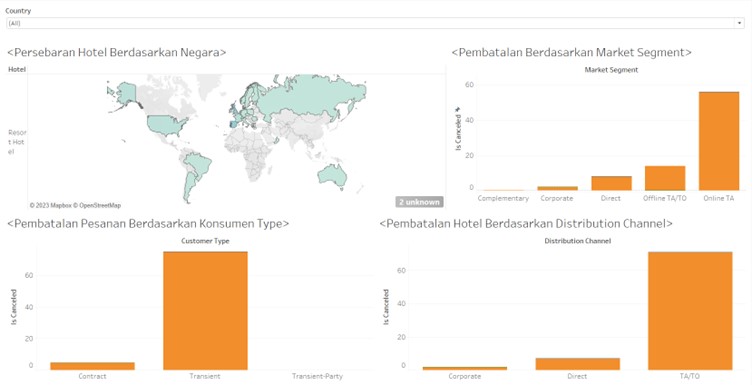Image resolution: width=752 pixels, height=385 pixels.
Task: Click Brazil on the world map
Action: click(199, 164)
